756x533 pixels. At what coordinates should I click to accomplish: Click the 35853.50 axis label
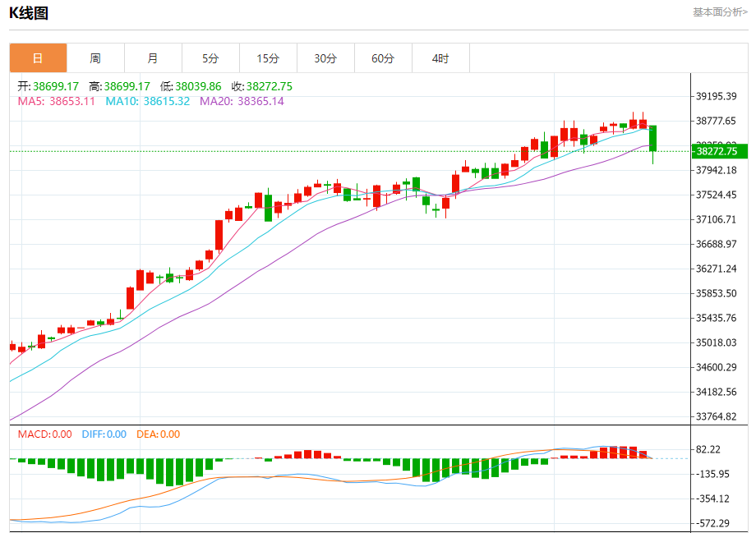pos(716,293)
